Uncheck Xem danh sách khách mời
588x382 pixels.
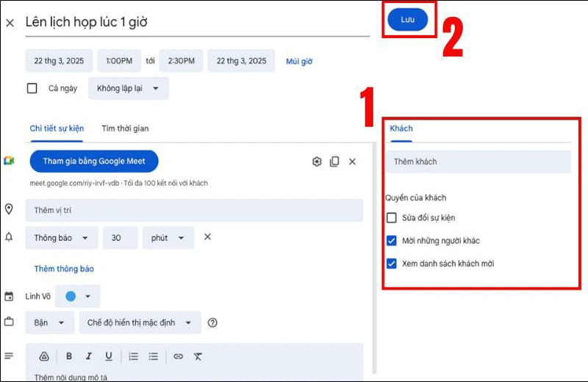pos(392,264)
